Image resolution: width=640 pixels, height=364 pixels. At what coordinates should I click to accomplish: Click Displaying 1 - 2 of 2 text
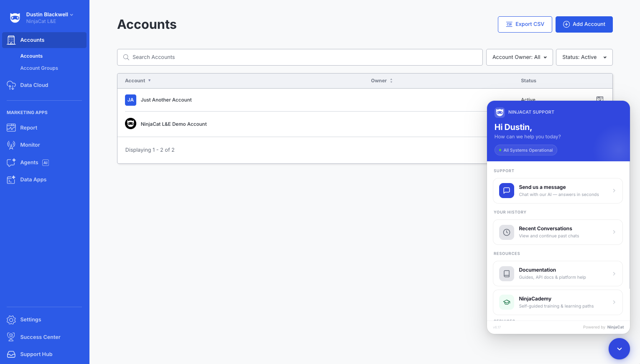150,150
